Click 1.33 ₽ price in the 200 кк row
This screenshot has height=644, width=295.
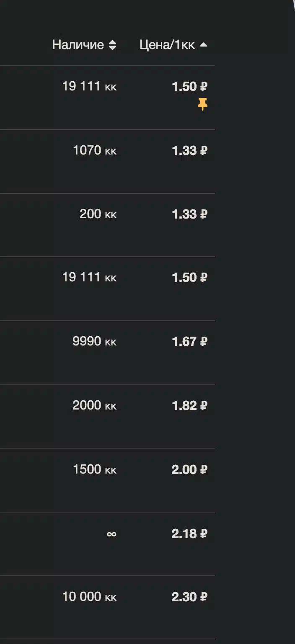click(189, 214)
